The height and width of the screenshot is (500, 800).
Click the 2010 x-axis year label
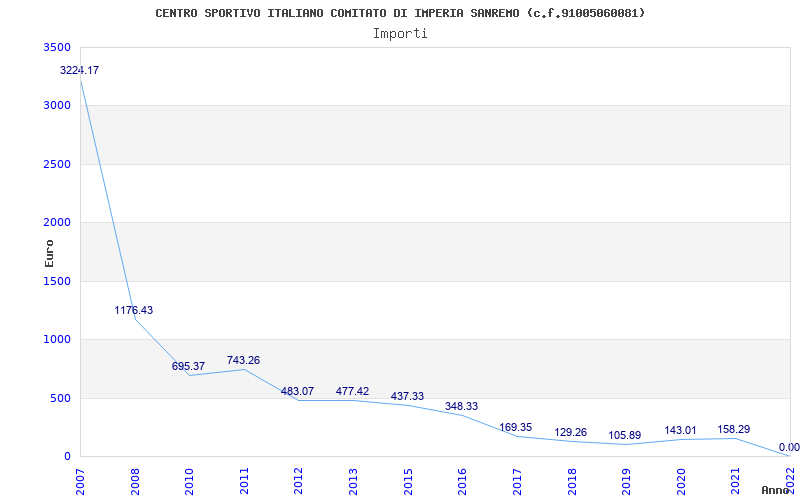click(190, 481)
